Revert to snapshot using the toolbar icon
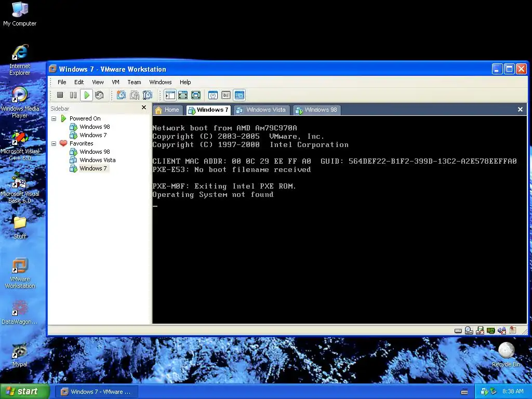This screenshot has width=532, height=399. (135, 96)
